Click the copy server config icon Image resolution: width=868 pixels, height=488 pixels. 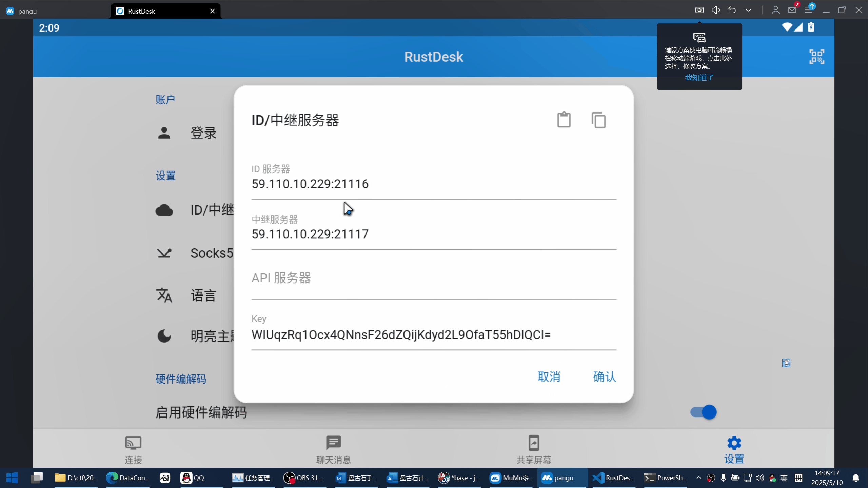tap(599, 120)
